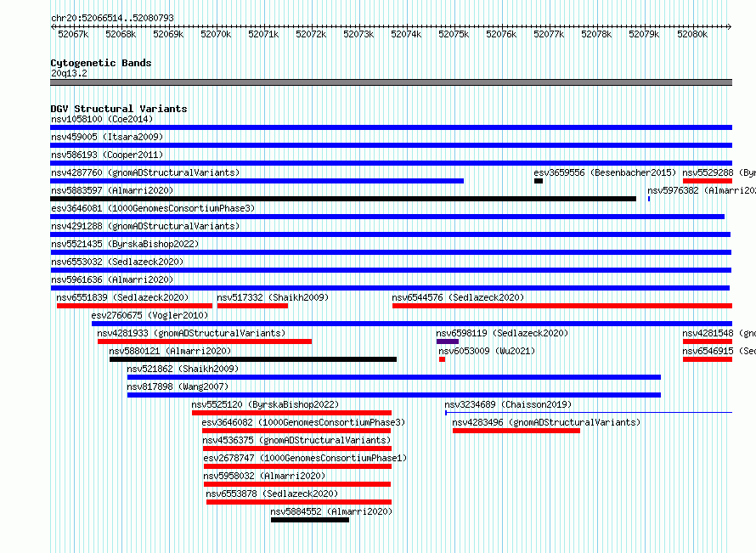The width and height of the screenshot is (756, 553).
Task: Click the esv3646081 1000GenomesConsortiumPhase3 label
Action: pos(153,208)
